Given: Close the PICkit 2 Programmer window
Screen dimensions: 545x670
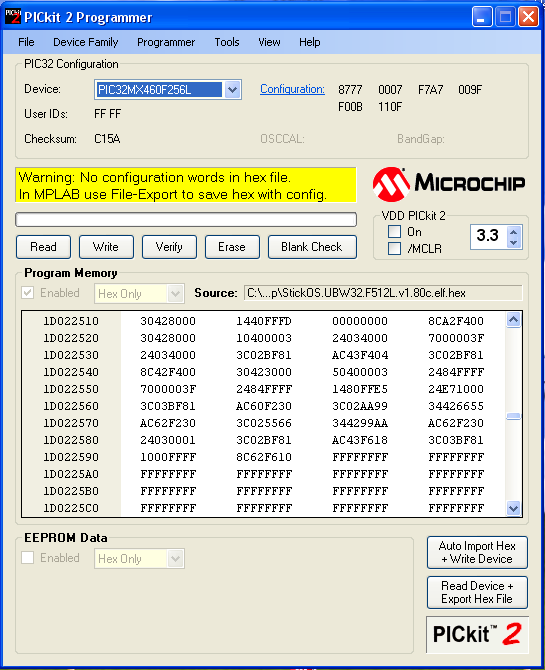Looking at the screenshot, I should pyautogui.click(x=528, y=18).
